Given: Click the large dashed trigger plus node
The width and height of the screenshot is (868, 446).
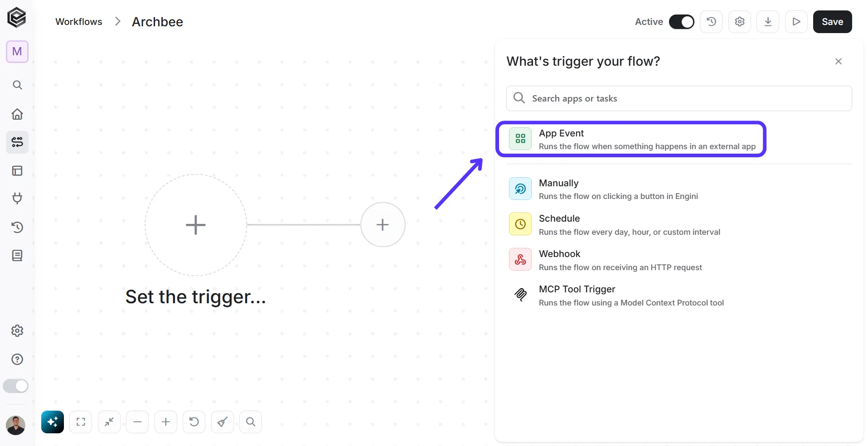Looking at the screenshot, I should [196, 225].
